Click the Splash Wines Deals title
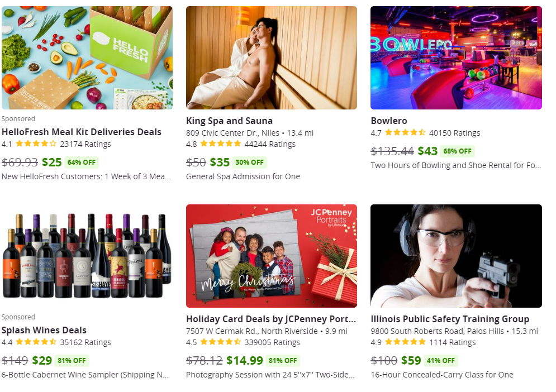The width and height of the screenshot is (556, 392). tap(44, 330)
